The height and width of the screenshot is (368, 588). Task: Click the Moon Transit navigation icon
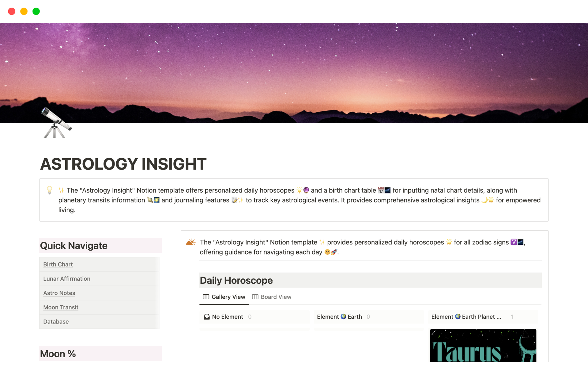coord(61,307)
